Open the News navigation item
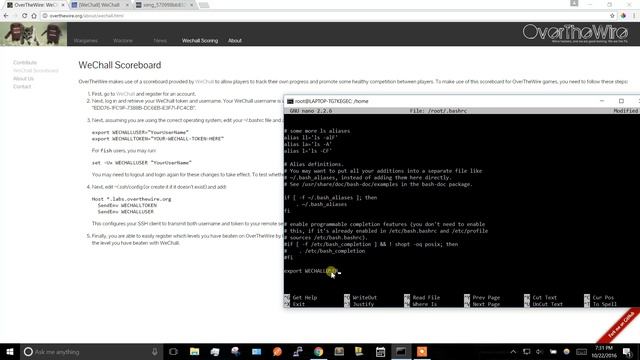Image resolution: width=640 pixels, height=360 pixels. [160, 40]
